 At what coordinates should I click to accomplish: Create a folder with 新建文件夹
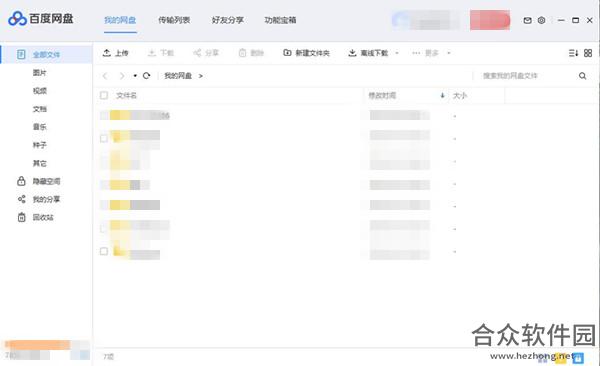[x=306, y=53]
